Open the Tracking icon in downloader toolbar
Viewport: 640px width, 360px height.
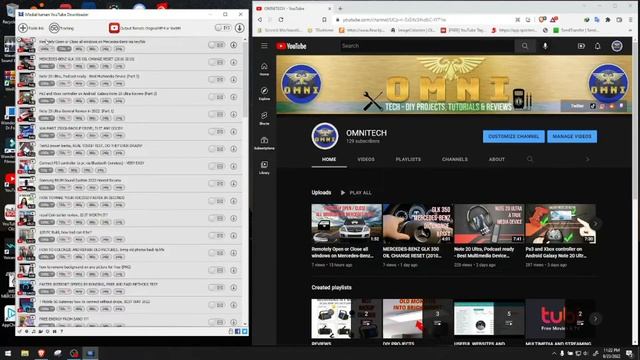point(54,28)
